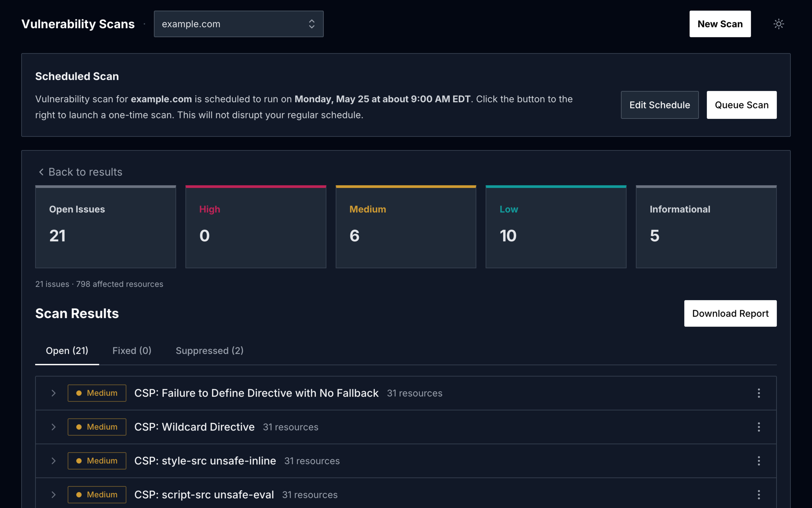Download the scan report
The width and height of the screenshot is (812, 508).
(x=731, y=314)
